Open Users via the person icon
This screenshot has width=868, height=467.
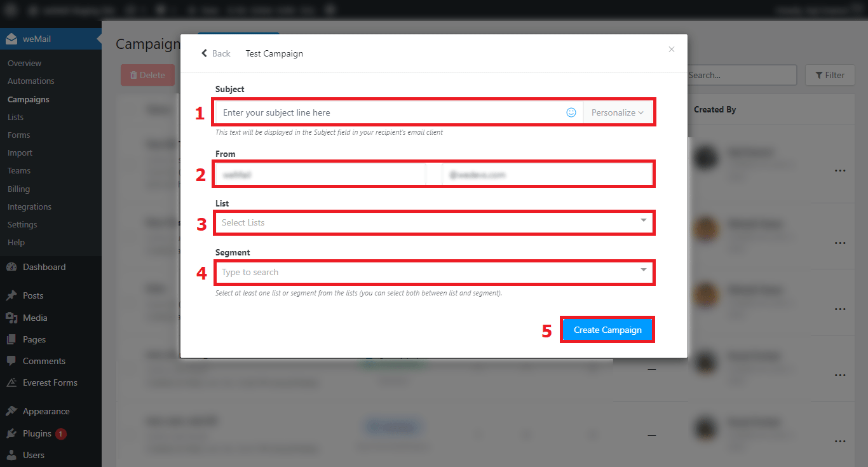click(11, 454)
